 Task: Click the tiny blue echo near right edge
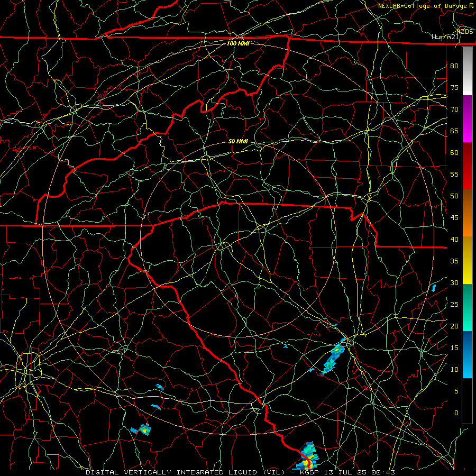[434, 288]
